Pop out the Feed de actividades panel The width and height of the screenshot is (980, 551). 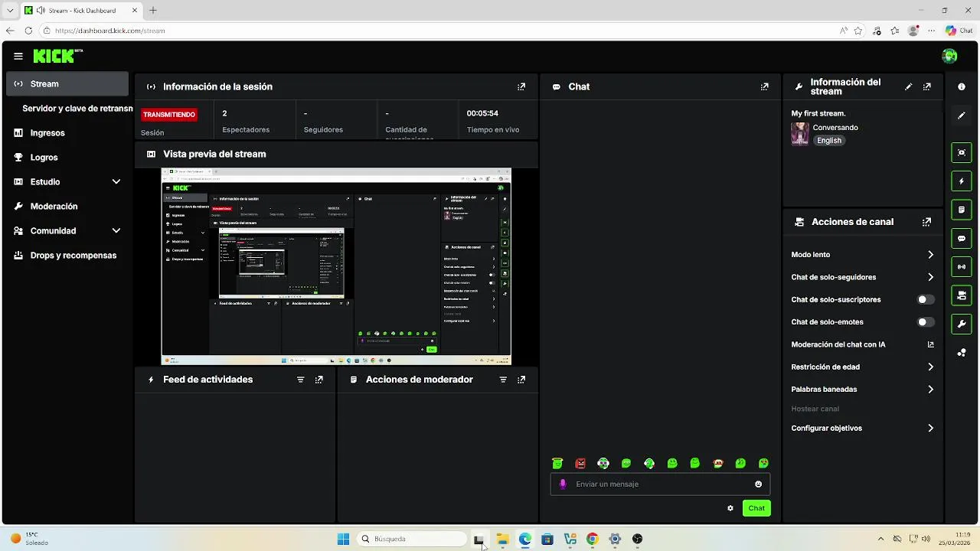[319, 380]
